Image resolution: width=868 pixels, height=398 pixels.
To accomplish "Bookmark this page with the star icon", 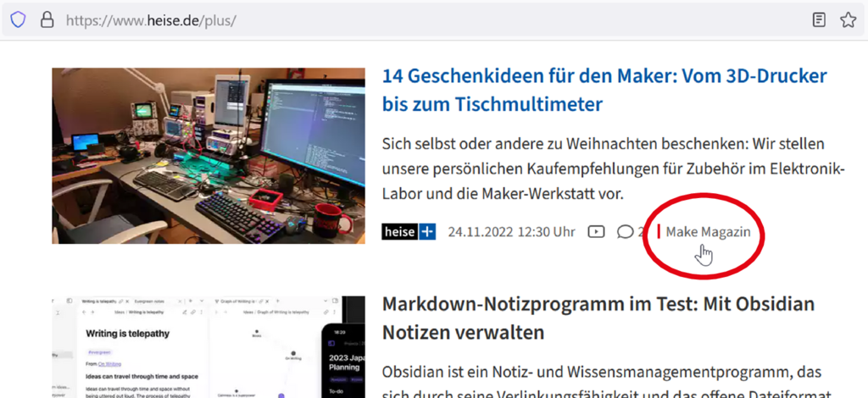I will 848,20.
